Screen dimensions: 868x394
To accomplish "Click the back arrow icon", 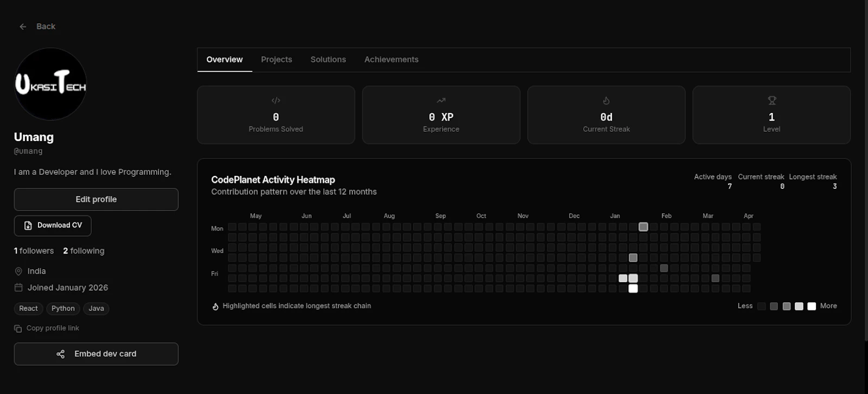I will tap(23, 27).
